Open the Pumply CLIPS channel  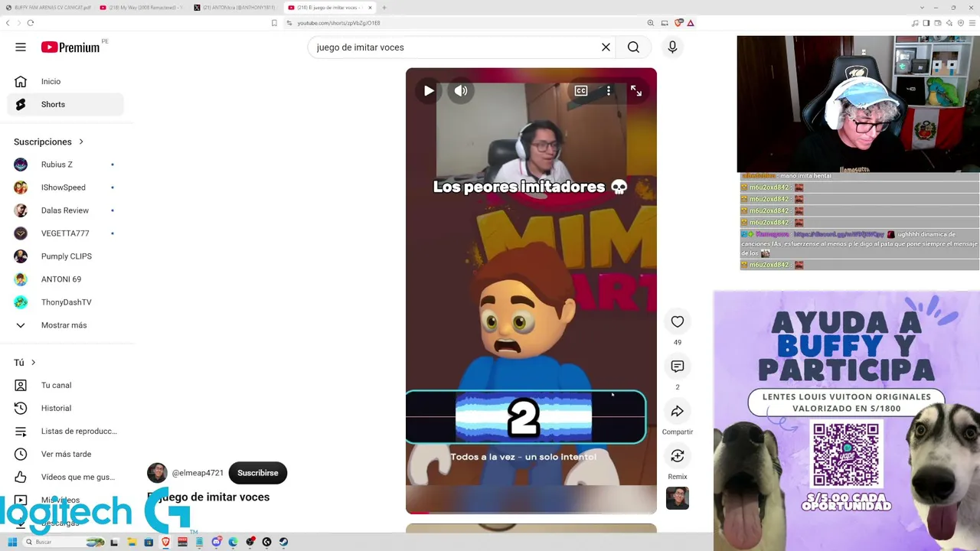coord(66,256)
